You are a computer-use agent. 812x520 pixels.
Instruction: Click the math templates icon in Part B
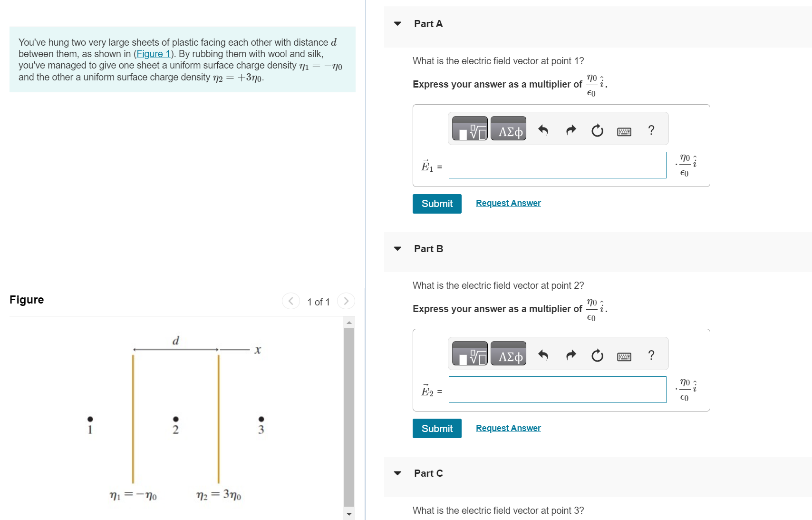470,353
